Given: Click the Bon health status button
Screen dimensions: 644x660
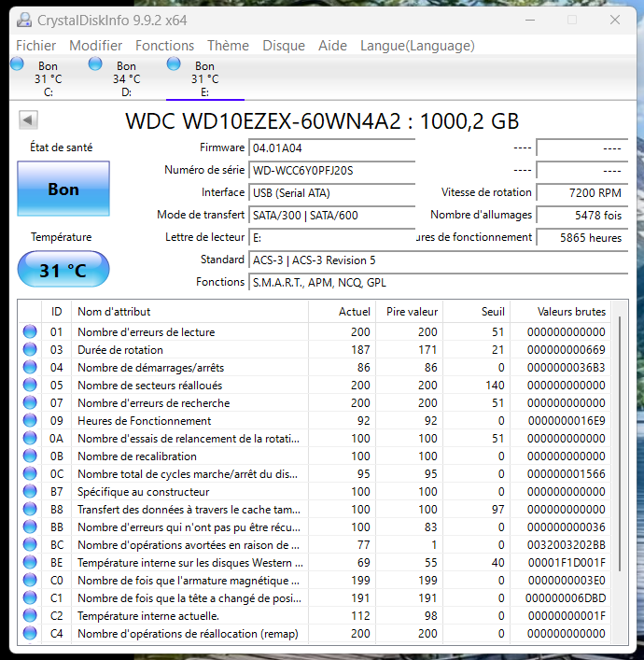Looking at the screenshot, I should pyautogui.click(x=63, y=189).
